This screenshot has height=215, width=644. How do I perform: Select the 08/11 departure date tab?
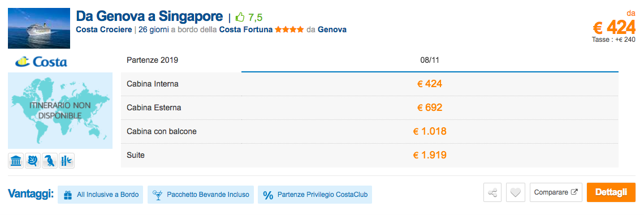430,61
